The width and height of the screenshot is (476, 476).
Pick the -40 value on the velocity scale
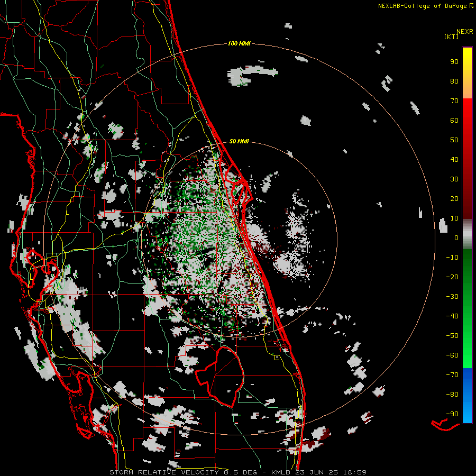[452, 316]
